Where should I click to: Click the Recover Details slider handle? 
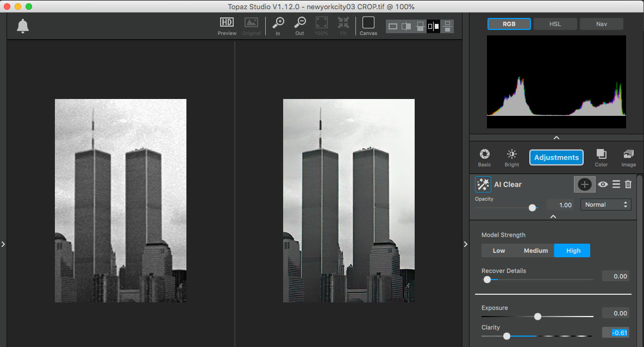tap(487, 280)
